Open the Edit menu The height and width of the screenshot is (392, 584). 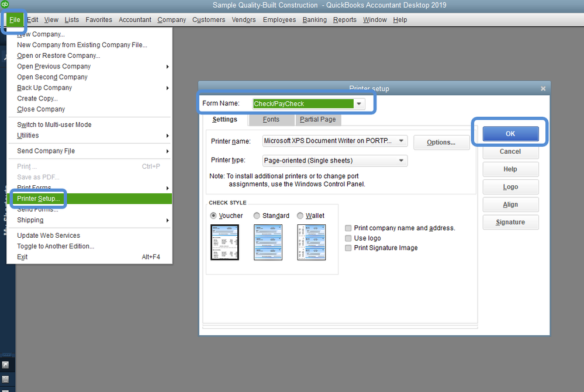[x=32, y=20]
